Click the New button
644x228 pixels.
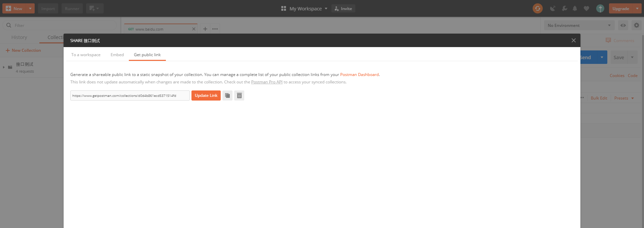pyautogui.click(x=14, y=8)
